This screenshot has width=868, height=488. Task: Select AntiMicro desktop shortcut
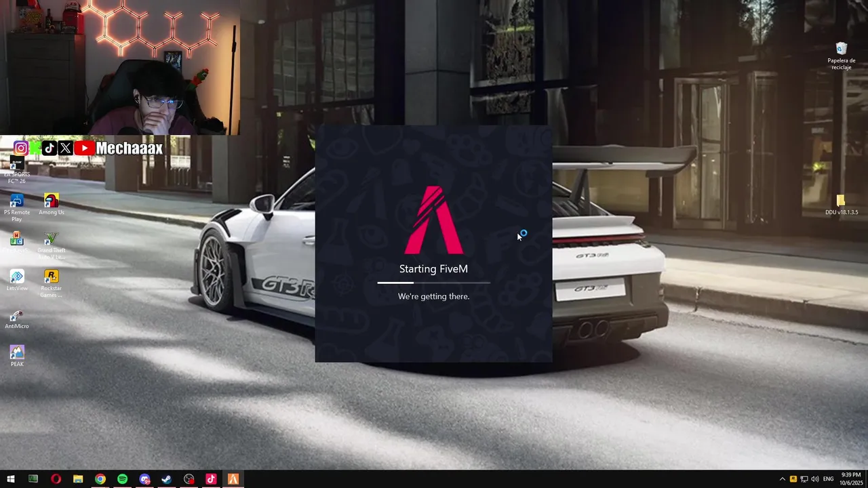17,319
